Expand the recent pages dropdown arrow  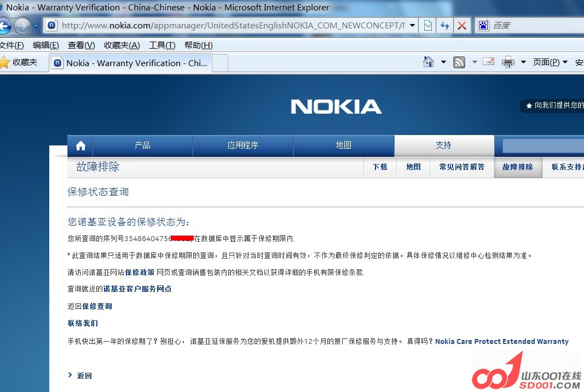pos(36,26)
